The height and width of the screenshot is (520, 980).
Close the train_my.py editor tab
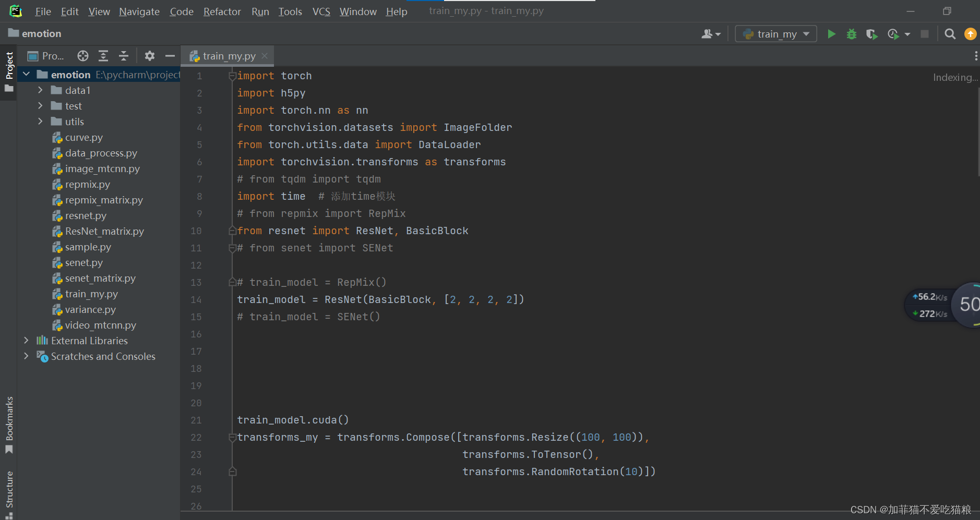pos(265,55)
